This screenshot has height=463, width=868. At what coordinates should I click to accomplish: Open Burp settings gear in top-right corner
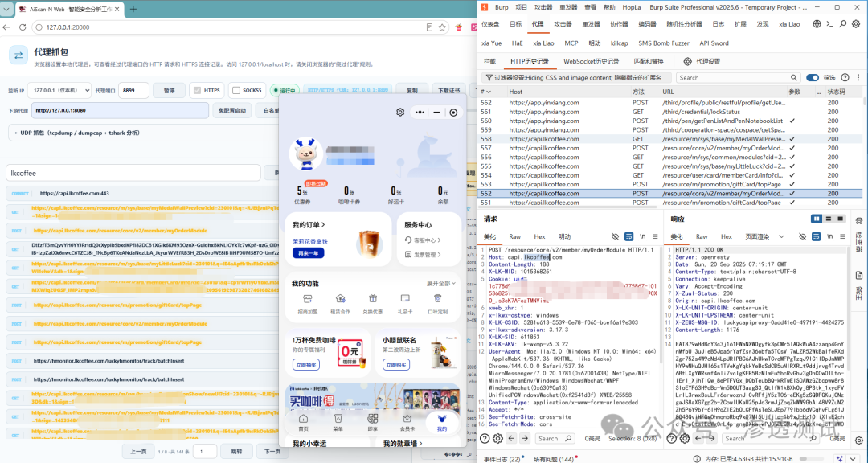[854, 24]
